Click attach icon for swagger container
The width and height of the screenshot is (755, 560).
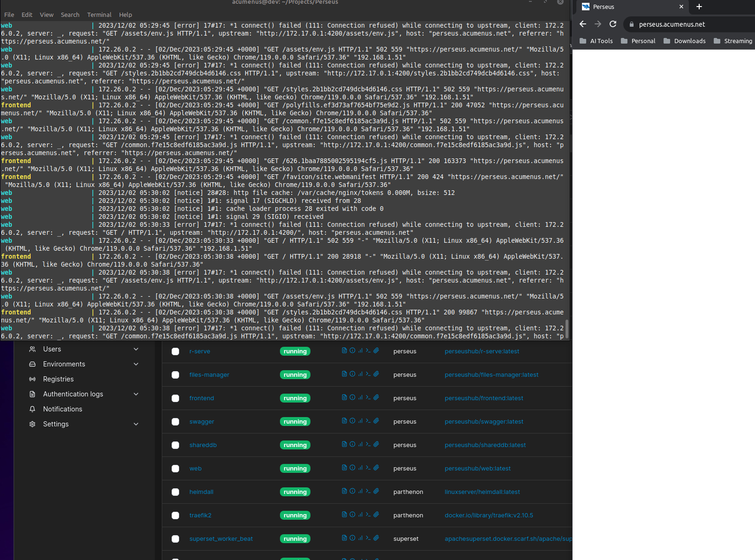[x=376, y=421]
